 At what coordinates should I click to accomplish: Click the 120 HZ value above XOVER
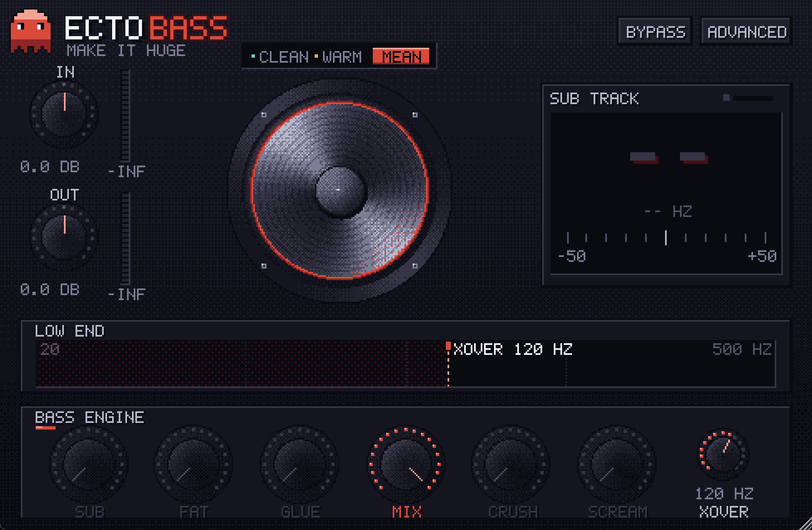[x=724, y=493]
